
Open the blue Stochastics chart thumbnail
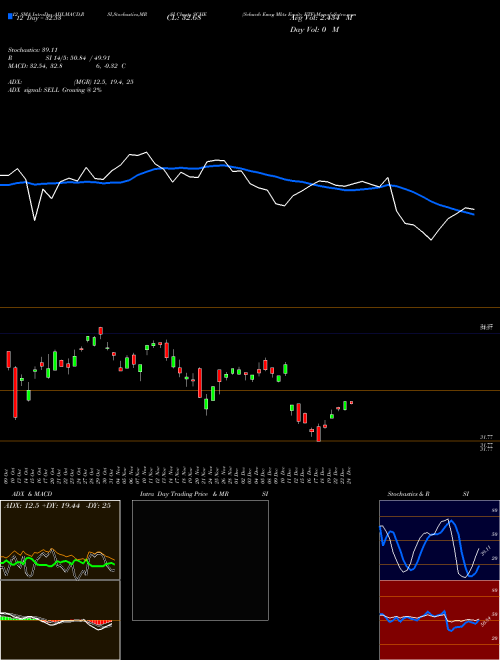click(x=439, y=540)
